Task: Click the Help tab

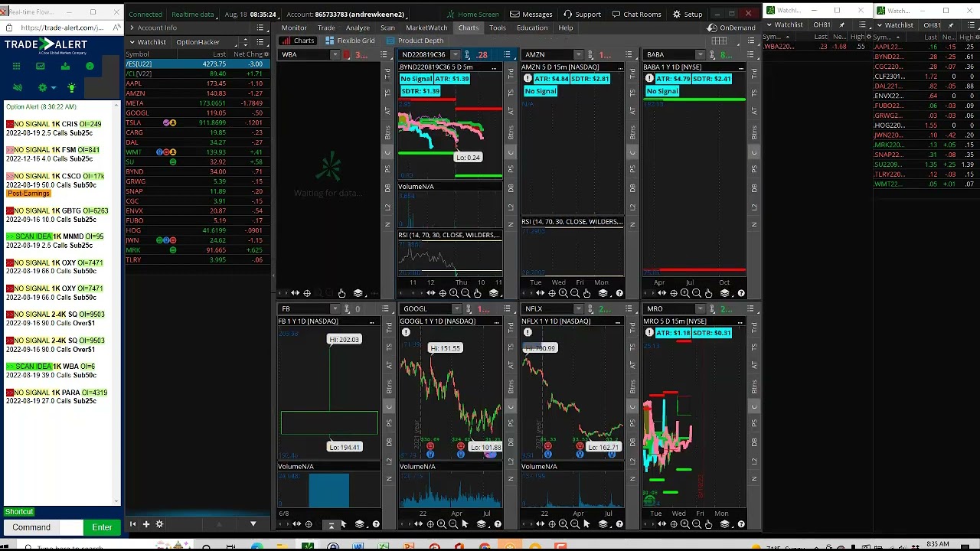Action: coord(566,28)
